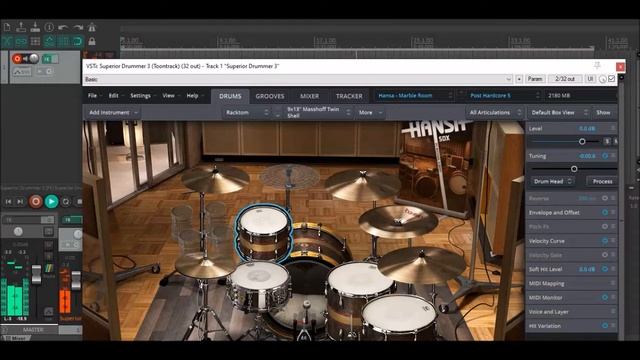This screenshot has width=640, height=360.
Task: Switch to the MIXER tab
Action: (309, 96)
